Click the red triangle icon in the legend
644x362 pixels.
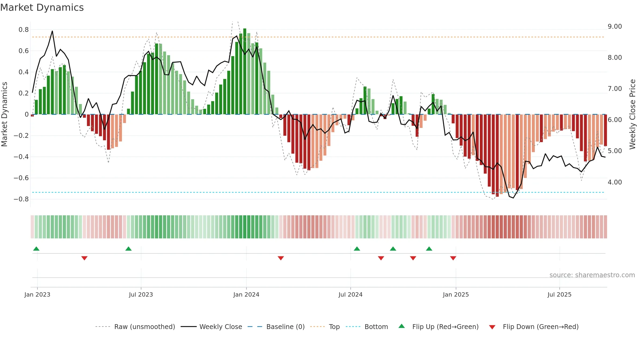pos(492,327)
